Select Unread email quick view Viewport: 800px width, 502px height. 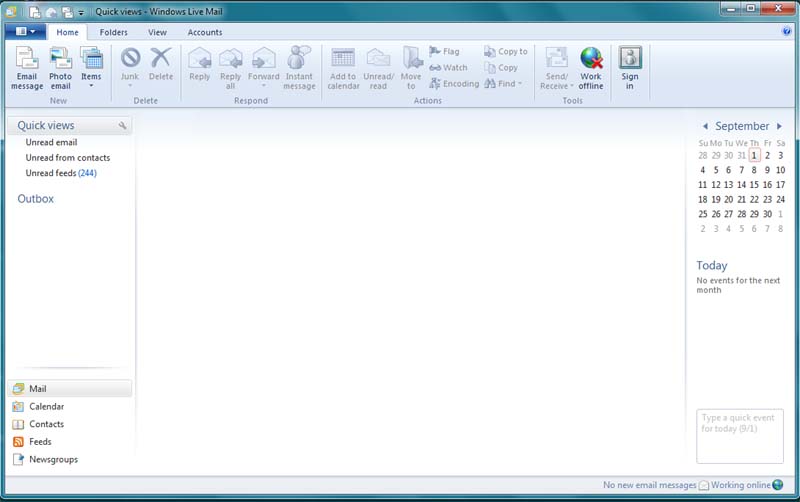51,142
